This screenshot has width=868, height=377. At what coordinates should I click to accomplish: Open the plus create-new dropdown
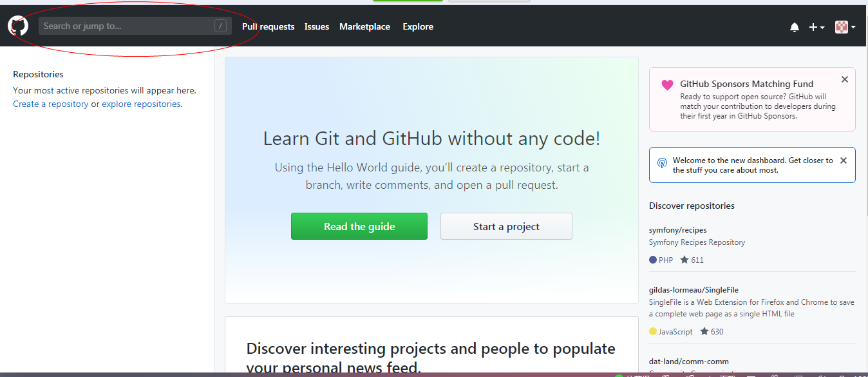(816, 27)
